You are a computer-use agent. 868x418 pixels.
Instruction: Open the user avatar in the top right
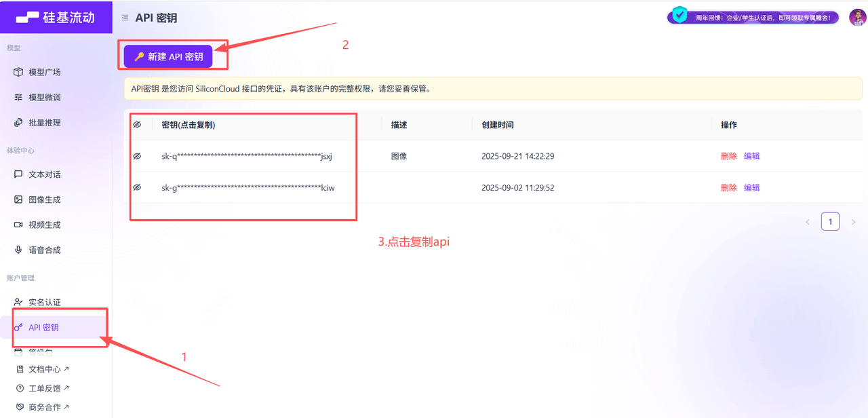[x=857, y=17]
